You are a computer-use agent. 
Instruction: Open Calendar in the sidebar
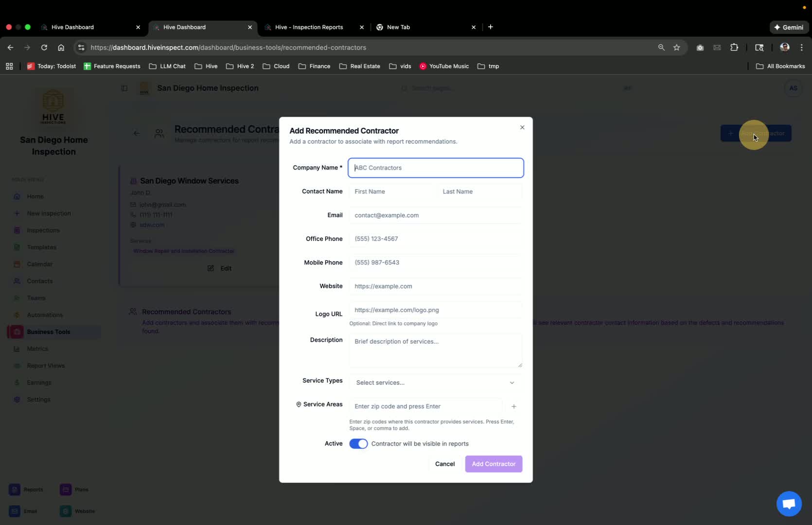(x=39, y=264)
